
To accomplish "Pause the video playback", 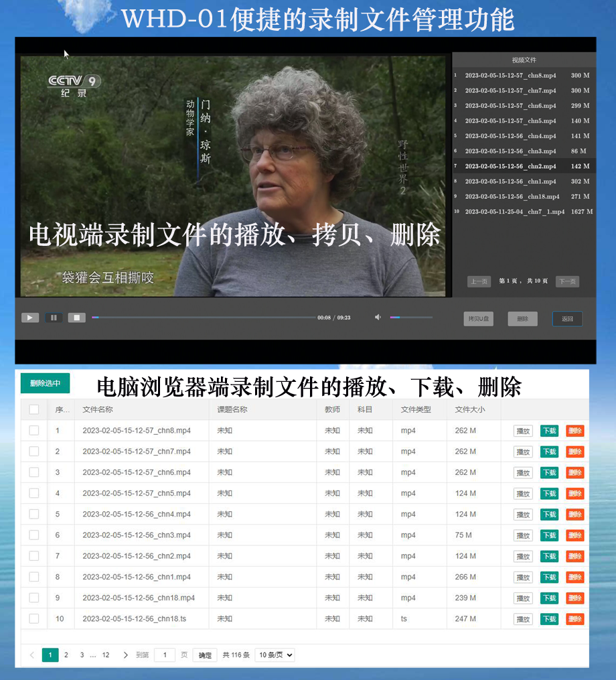I will [54, 318].
